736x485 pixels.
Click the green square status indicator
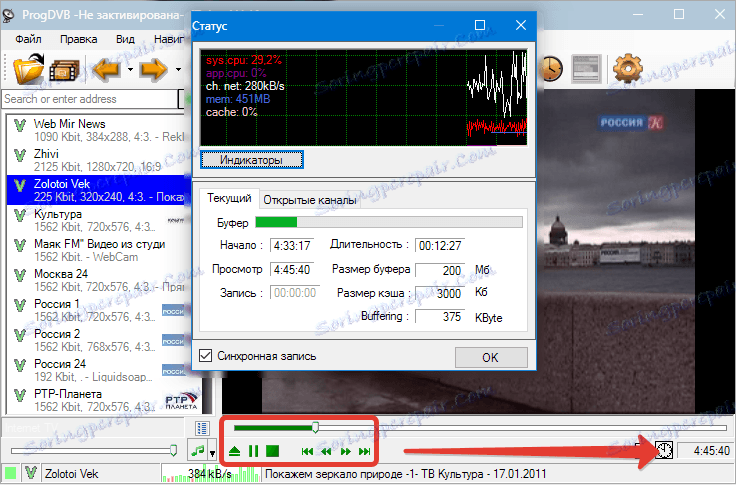(10, 474)
